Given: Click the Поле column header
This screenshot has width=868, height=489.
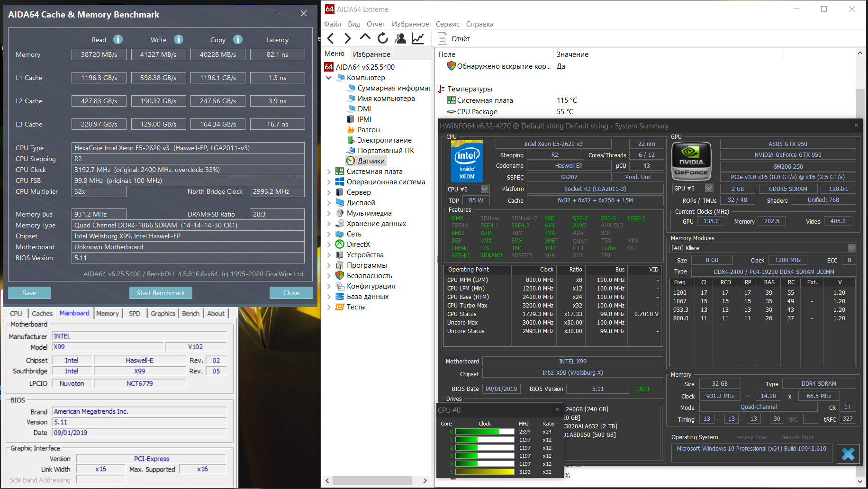Looking at the screenshot, I should coord(494,54).
